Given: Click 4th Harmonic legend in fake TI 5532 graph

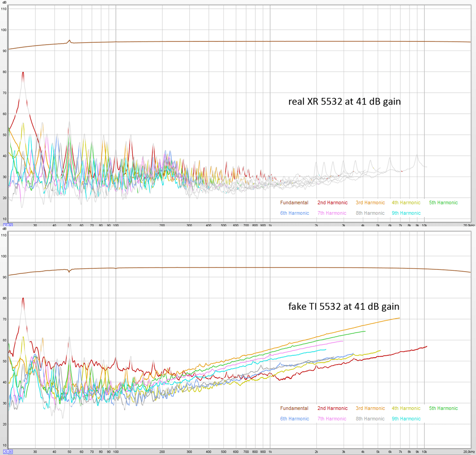Looking at the screenshot, I should [406, 408].
